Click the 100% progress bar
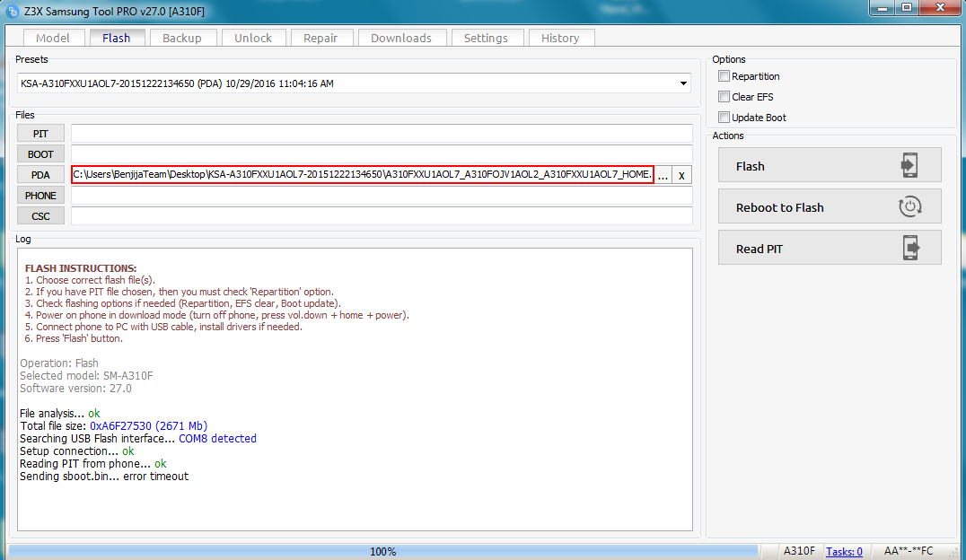 coord(383,551)
